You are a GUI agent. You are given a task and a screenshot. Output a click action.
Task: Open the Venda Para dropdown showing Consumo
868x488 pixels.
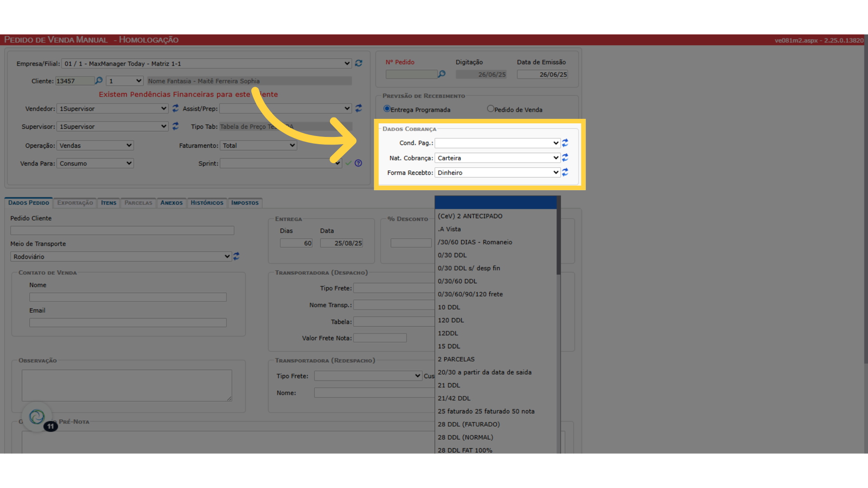[x=95, y=164]
